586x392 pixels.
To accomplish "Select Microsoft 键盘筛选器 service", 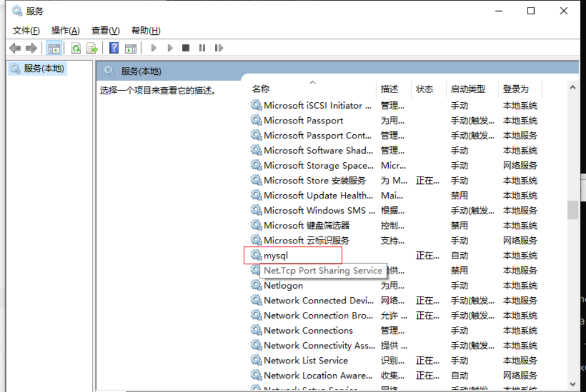I will tap(306, 225).
